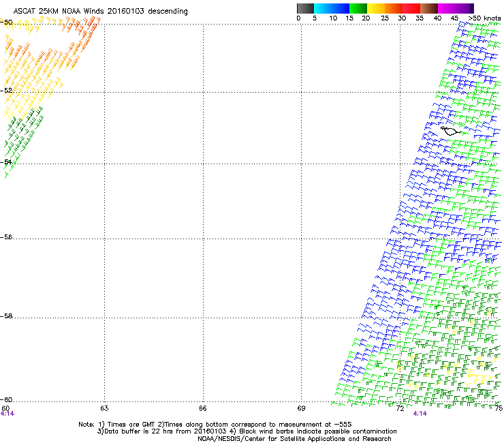The width and height of the screenshot is (504, 443).
Task: Click the longitude label 60
Action: 5,408
